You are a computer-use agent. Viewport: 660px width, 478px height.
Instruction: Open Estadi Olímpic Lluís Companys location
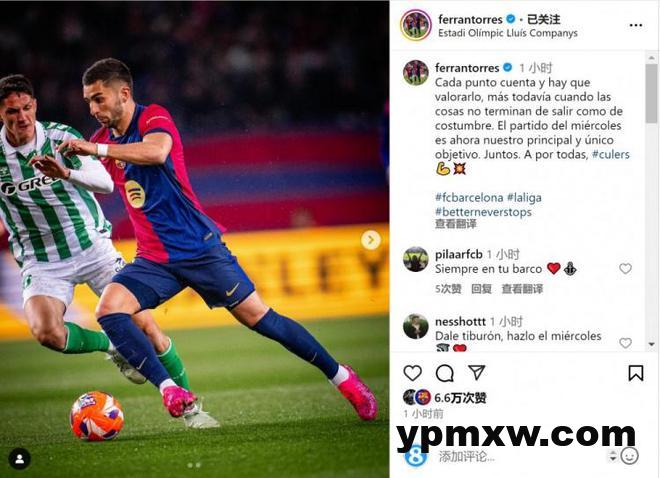click(x=508, y=33)
